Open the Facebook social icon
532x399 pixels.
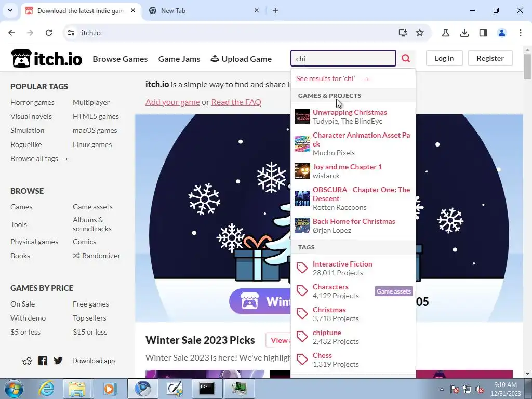[x=43, y=361]
